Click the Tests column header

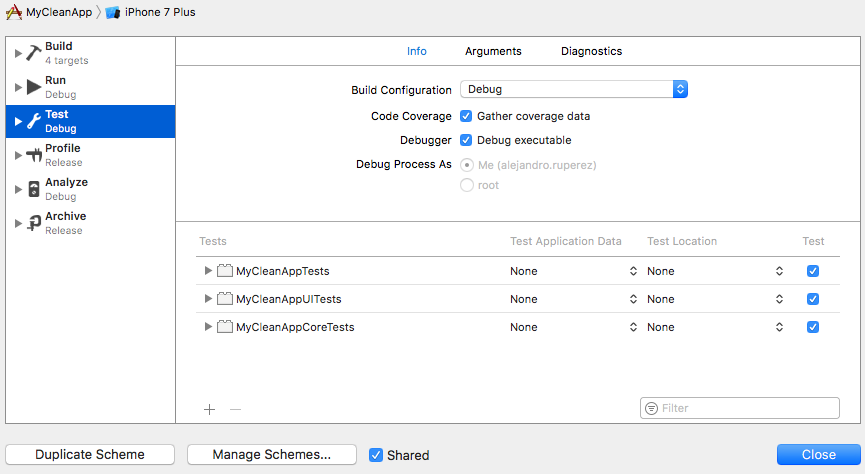(x=213, y=241)
